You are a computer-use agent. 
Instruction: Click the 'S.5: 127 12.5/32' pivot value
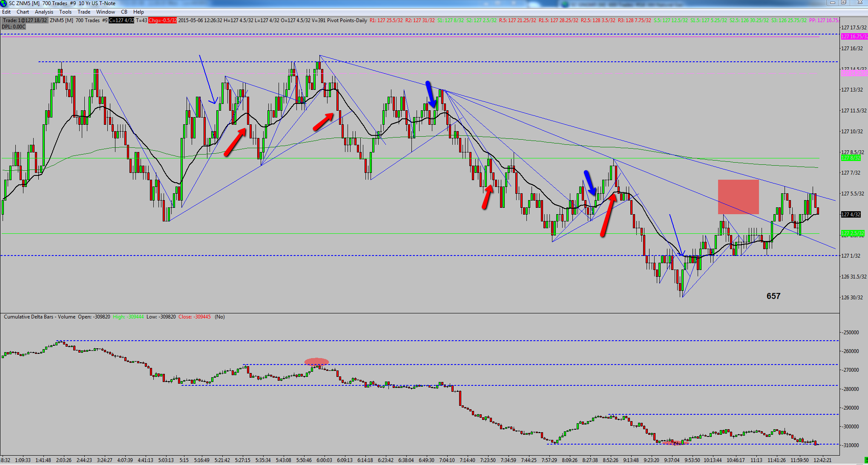coord(670,20)
